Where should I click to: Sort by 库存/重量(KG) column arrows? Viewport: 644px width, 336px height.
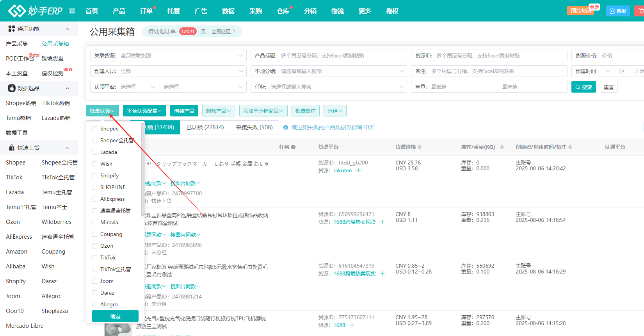[x=502, y=147]
